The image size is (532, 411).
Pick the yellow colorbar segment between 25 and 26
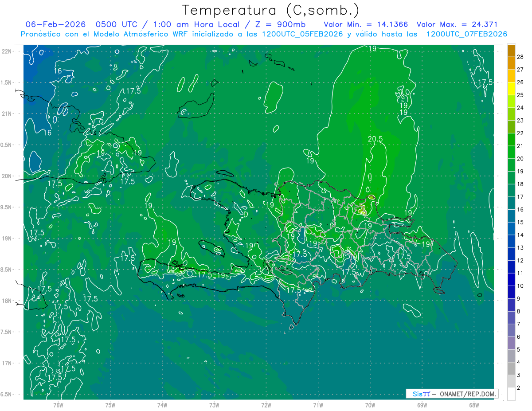(511, 89)
